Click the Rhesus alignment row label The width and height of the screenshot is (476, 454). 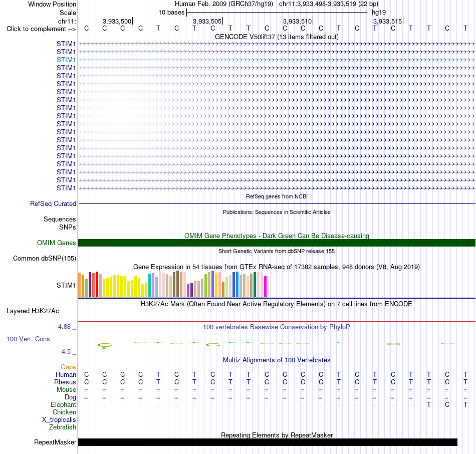click(x=65, y=382)
